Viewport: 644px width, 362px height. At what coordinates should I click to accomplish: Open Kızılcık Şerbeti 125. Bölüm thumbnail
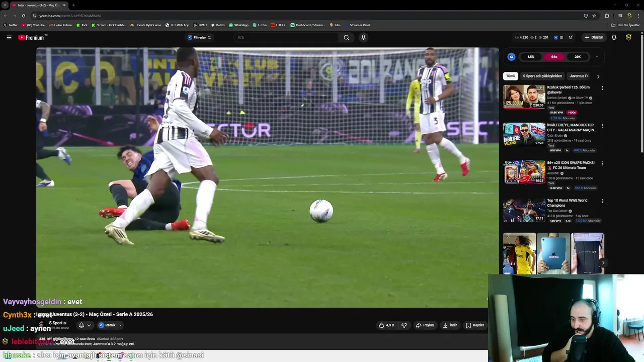pyautogui.click(x=524, y=97)
